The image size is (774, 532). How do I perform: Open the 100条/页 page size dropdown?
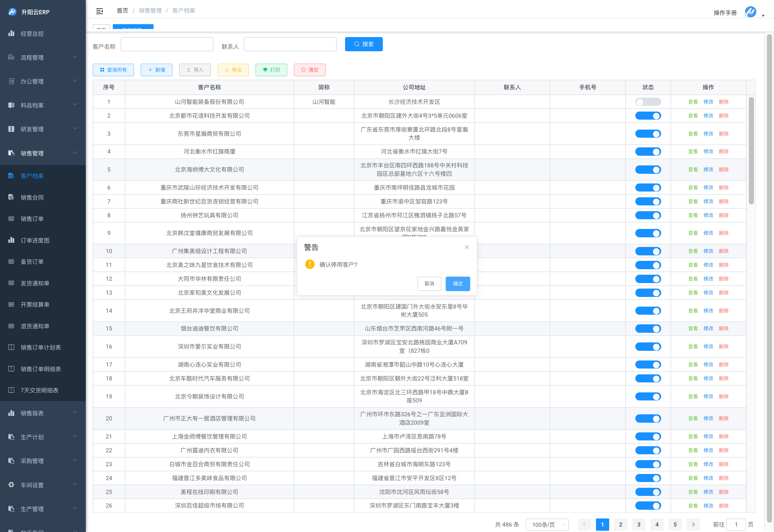pos(547,524)
